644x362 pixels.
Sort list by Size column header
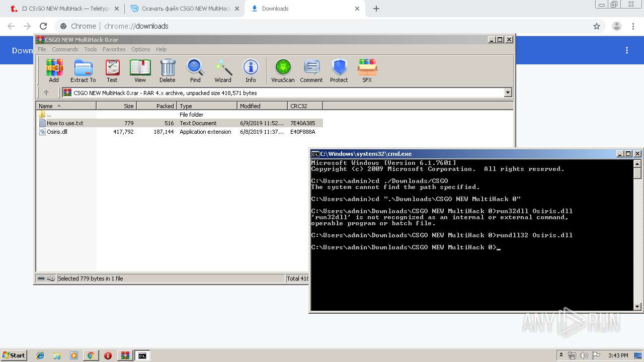coord(116,106)
